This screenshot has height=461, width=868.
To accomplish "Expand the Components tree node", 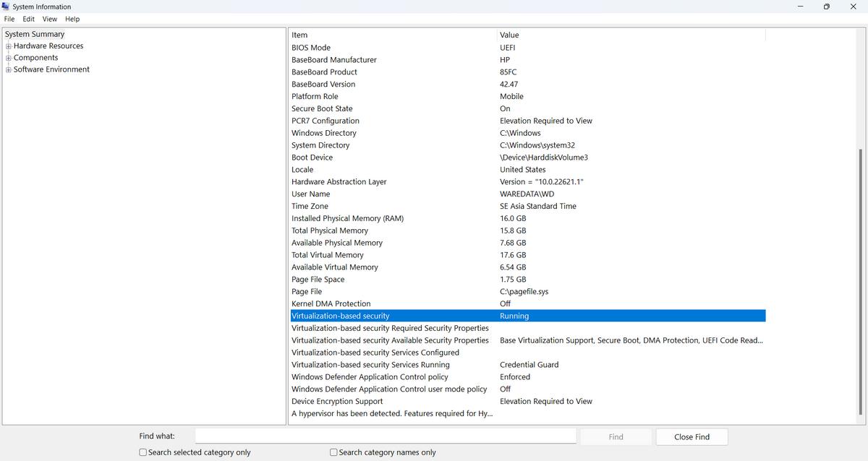I will click(9, 58).
